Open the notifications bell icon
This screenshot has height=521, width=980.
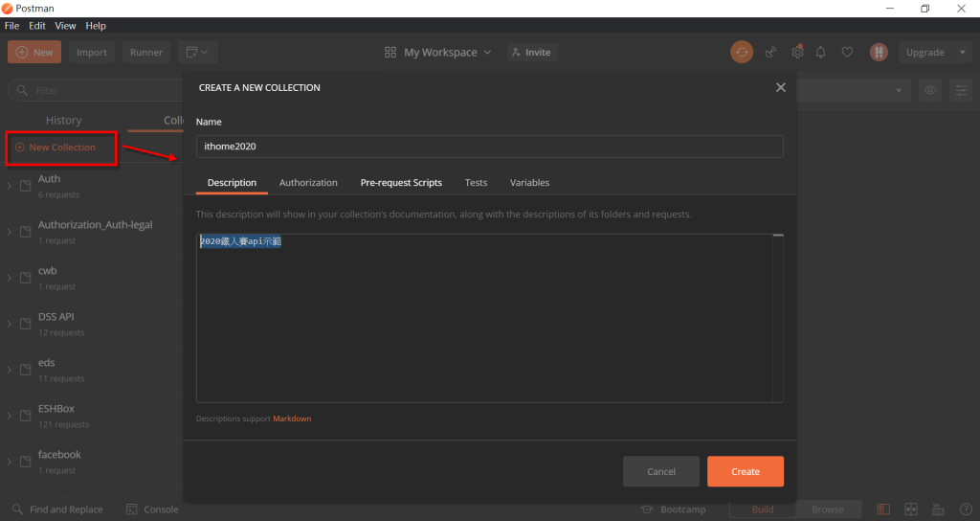[x=821, y=53]
